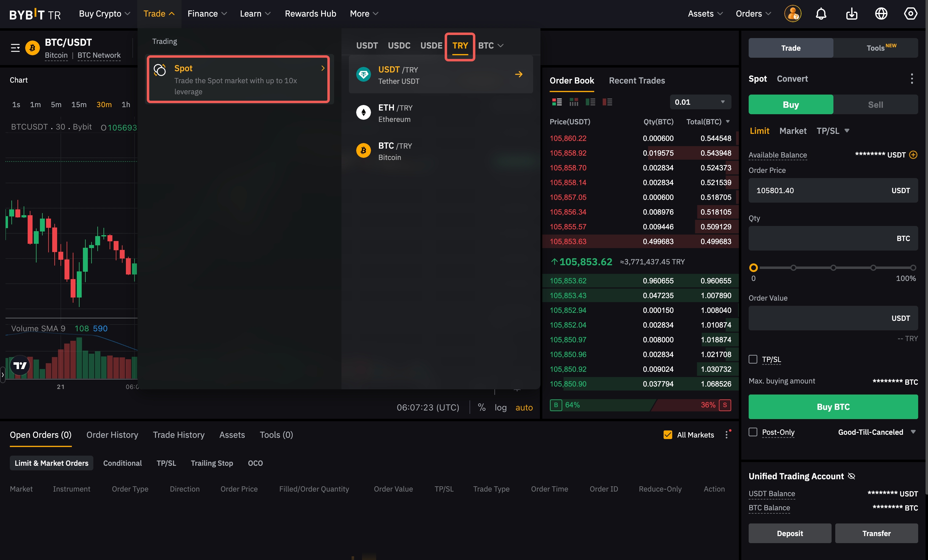The height and width of the screenshot is (560, 928).
Task: Open the Order History tab
Action: tap(112, 435)
